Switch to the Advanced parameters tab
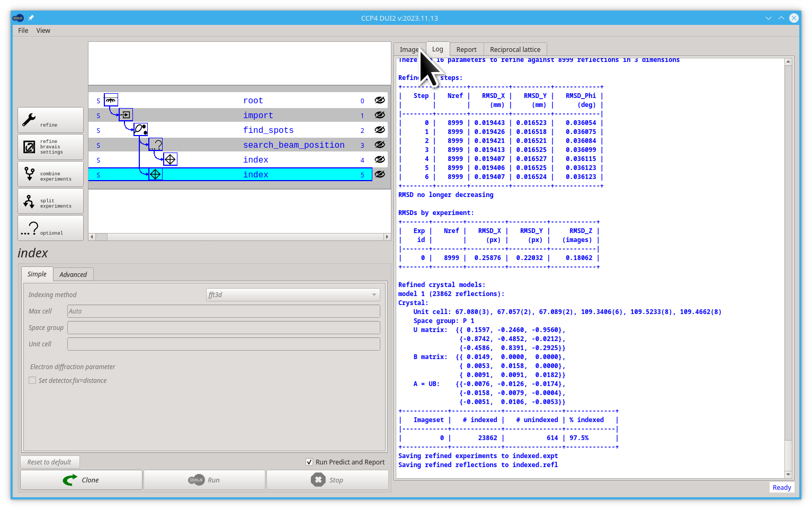This screenshot has height=510, width=812. pyautogui.click(x=73, y=274)
